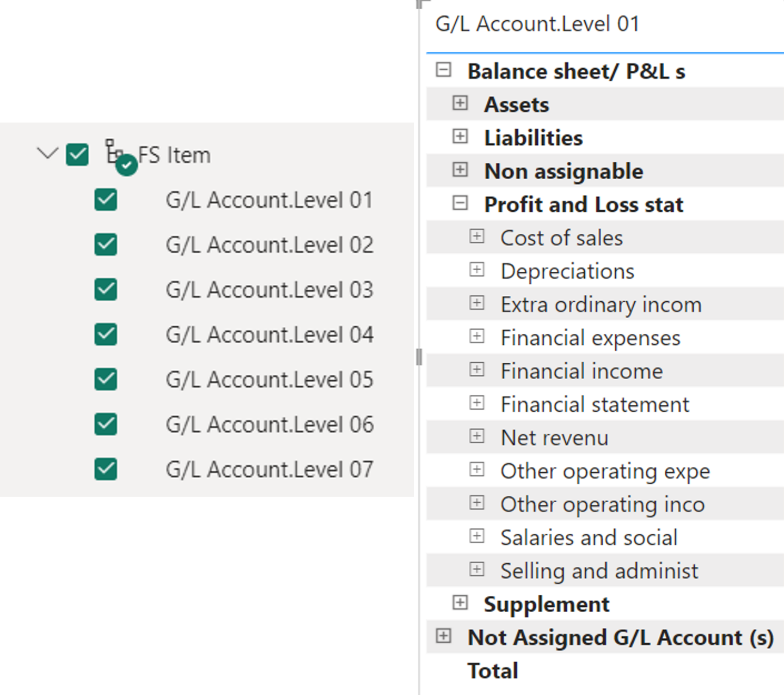The width and height of the screenshot is (784, 695).
Task: Select the Extra ordinary incom label
Action: point(601,305)
